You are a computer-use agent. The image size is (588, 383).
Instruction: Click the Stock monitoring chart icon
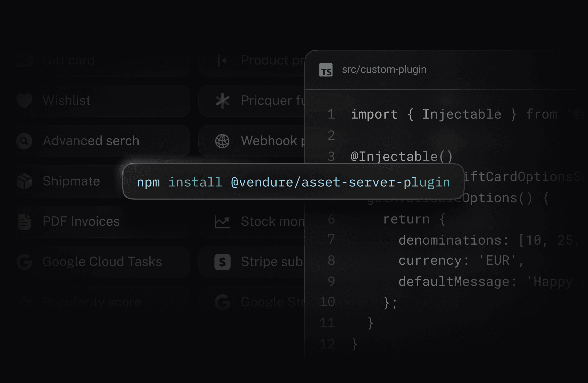222,221
